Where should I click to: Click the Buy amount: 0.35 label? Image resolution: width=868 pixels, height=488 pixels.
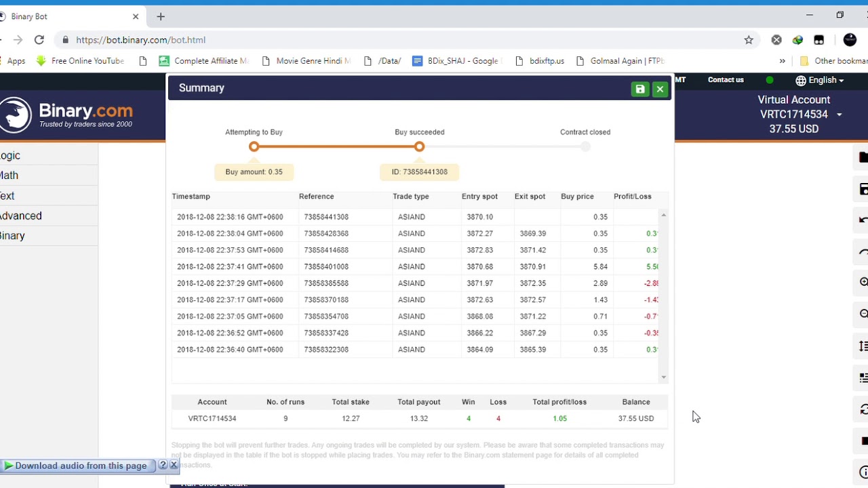[x=254, y=172]
